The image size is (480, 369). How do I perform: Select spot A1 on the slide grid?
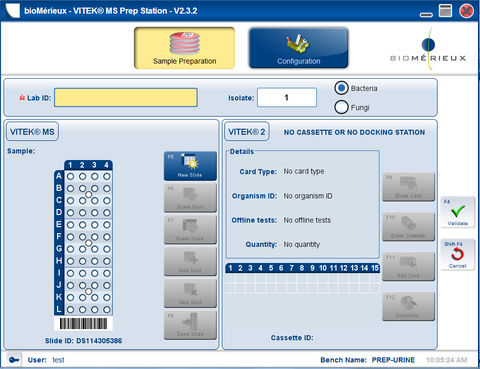(70, 176)
